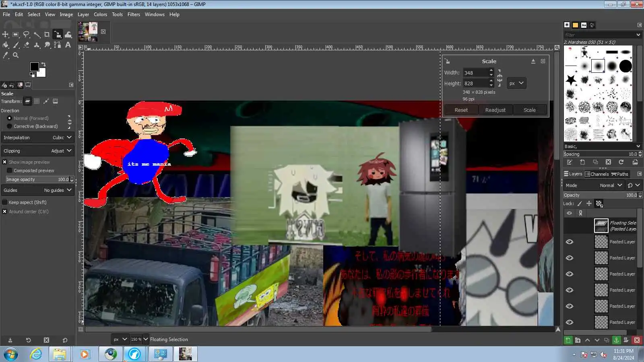This screenshot has height=362, width=644.
Task: Enable Composited preview checkbox
Action: coord(10,171)
